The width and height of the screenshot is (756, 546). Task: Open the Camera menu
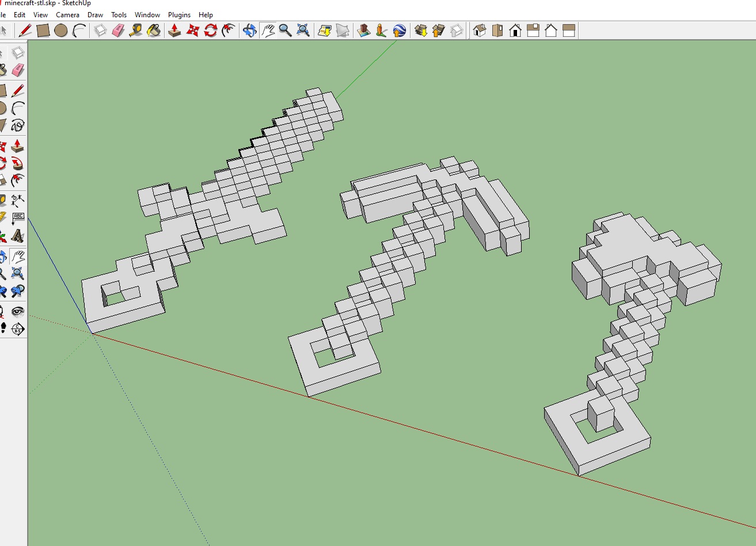pyautogui.click(x=67, y=15)
